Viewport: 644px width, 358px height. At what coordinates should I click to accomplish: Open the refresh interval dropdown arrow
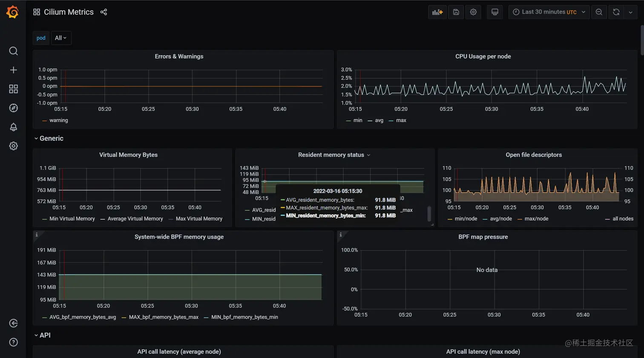(x=630, y=12)
